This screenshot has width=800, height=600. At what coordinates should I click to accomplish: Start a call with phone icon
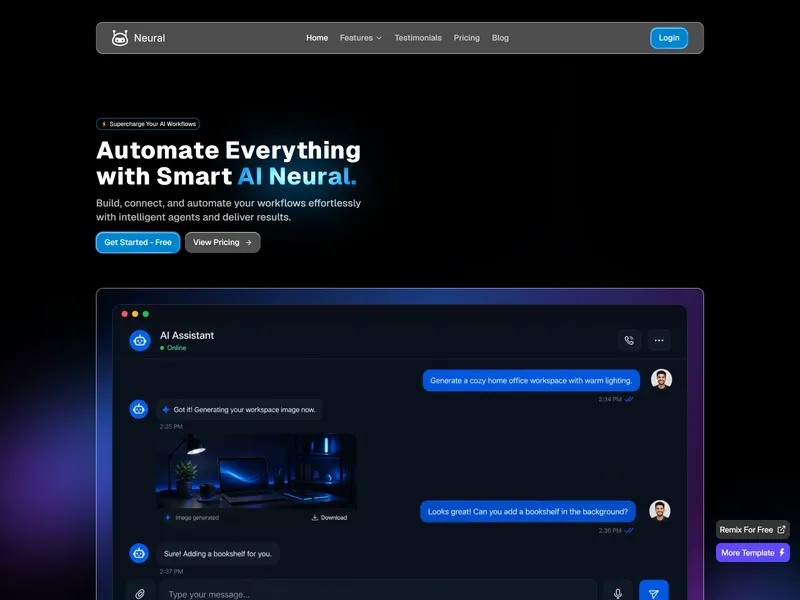click(629, 340)
